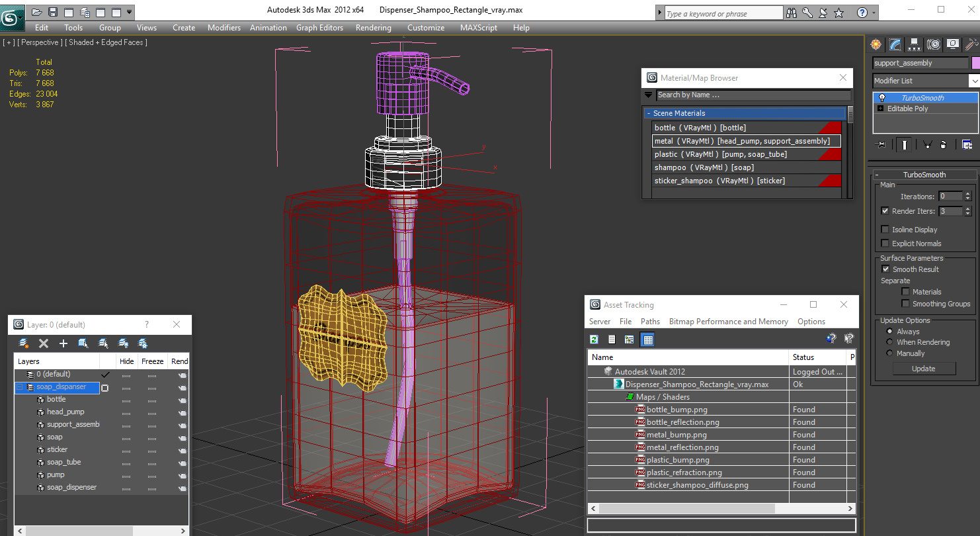Expand Editable Poly sub-objects
The width and height of the screenshot is (980, 536).
tap(880, 109)
